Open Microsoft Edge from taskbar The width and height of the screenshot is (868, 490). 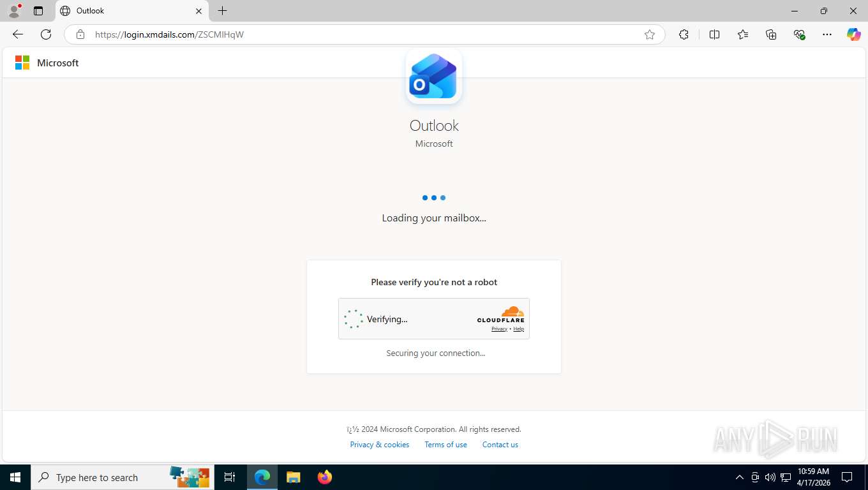(x=262, y=477)
